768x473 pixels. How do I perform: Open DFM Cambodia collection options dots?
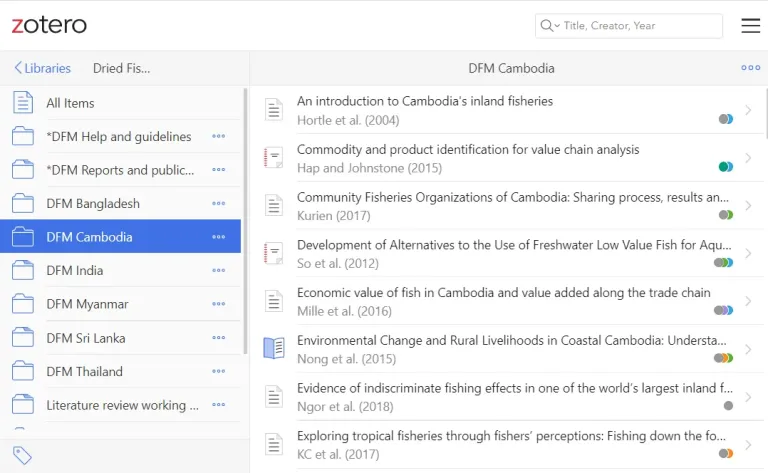pos(218,237)
